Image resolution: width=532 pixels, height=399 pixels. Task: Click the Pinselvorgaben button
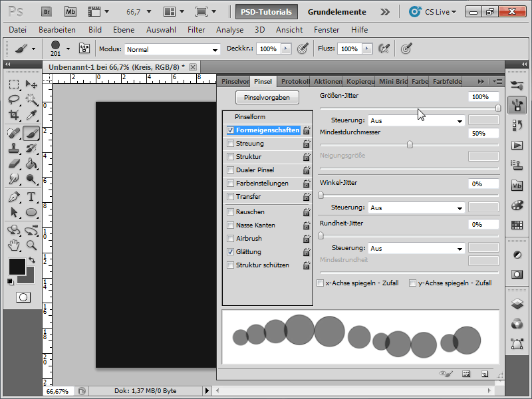click(267, 97)
